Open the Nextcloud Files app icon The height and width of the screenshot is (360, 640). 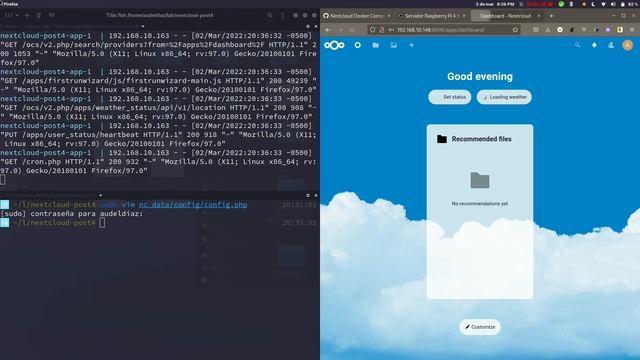pyautogui.click(x=376, y=45)
